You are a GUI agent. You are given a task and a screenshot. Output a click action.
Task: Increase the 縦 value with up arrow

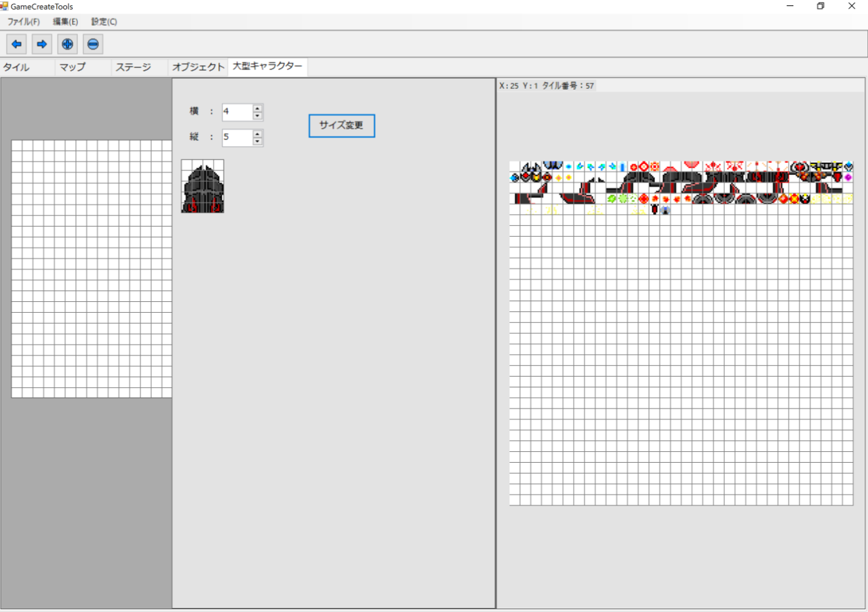coord(258,134)
